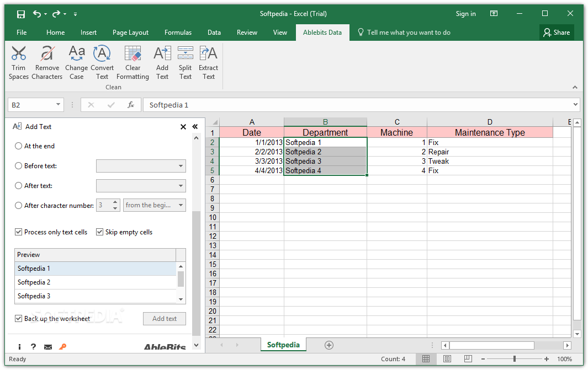588x370 pixels.
Task: Open the After text dropdown
Action: [x=141, y=186]
